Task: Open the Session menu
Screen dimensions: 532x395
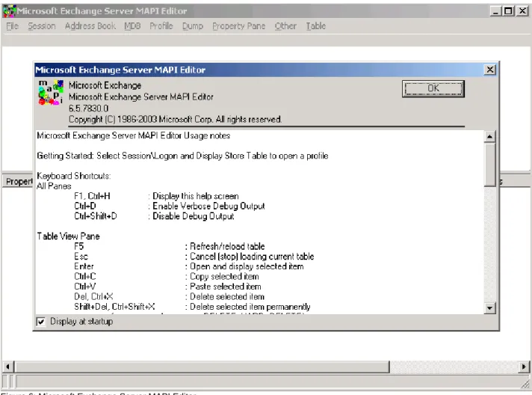Action: pos(42,26)
